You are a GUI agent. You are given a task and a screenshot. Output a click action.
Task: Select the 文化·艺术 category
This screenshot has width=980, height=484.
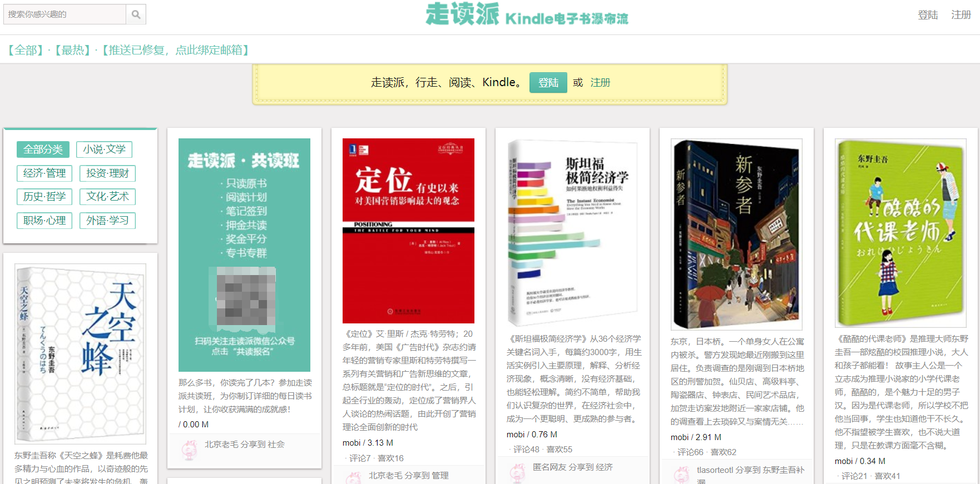107,196
